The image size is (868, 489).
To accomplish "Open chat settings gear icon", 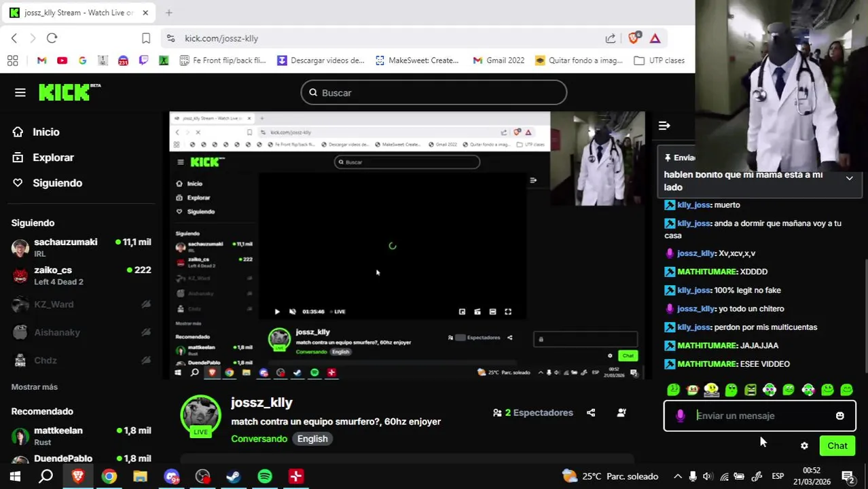I will (804, 446).
